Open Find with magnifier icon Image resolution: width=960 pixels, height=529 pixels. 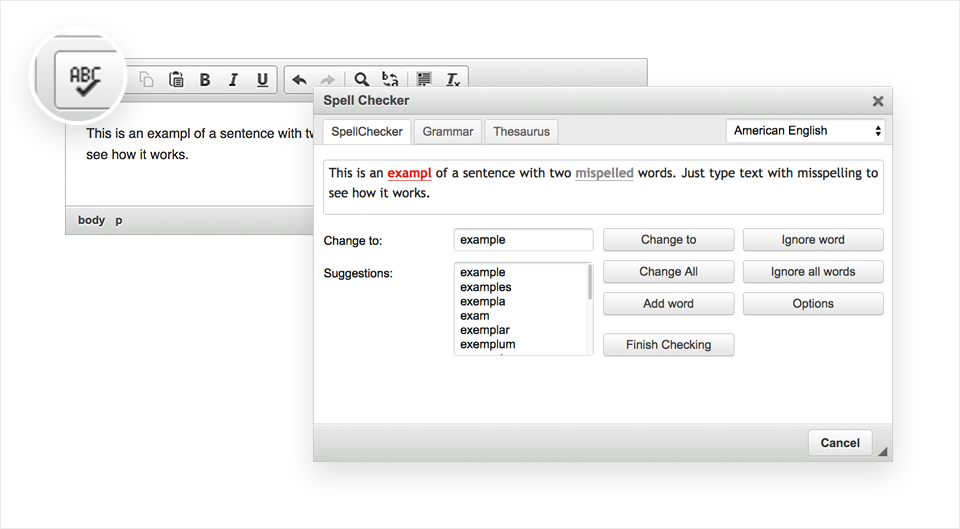(362, 80)
